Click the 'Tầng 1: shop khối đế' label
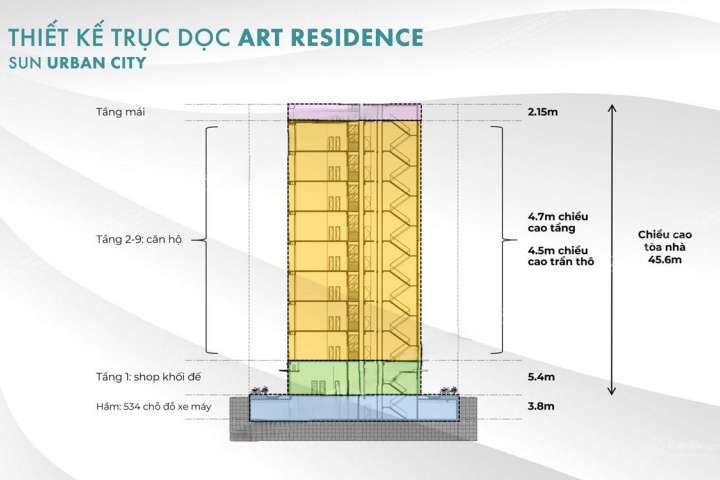 (x=148, y=377)
